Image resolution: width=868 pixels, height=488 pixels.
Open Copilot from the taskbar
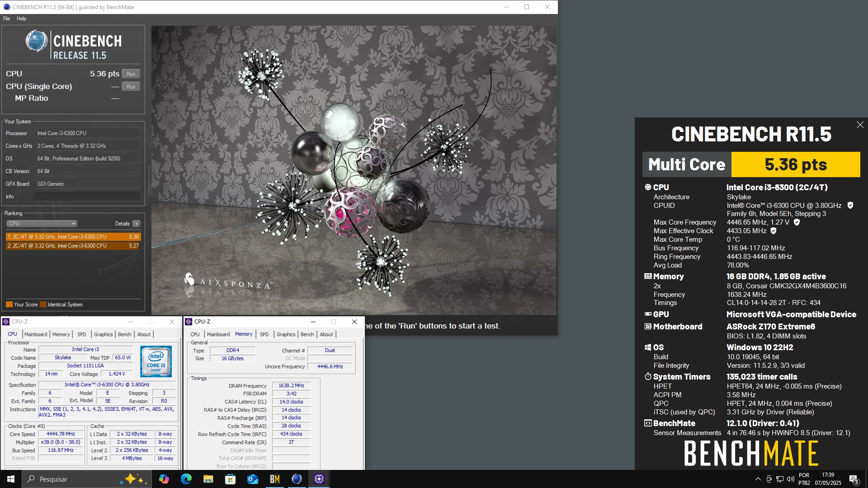pos(164,479)
